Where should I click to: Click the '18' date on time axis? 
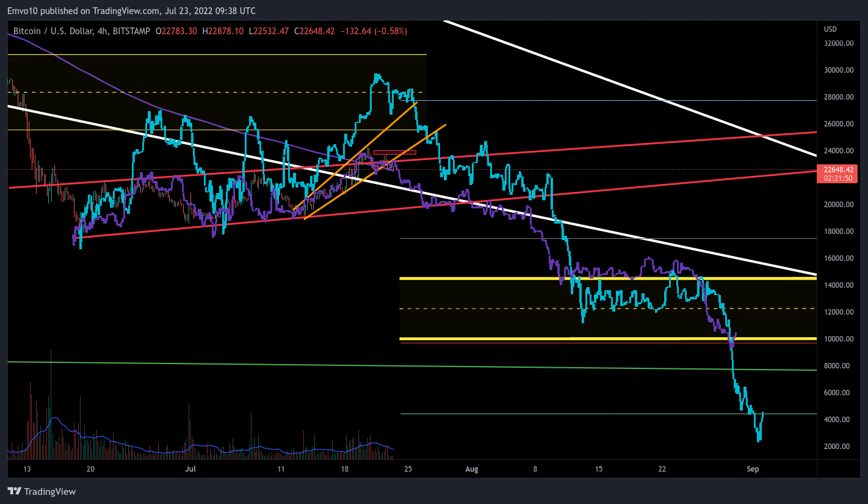tap(345, 469)
